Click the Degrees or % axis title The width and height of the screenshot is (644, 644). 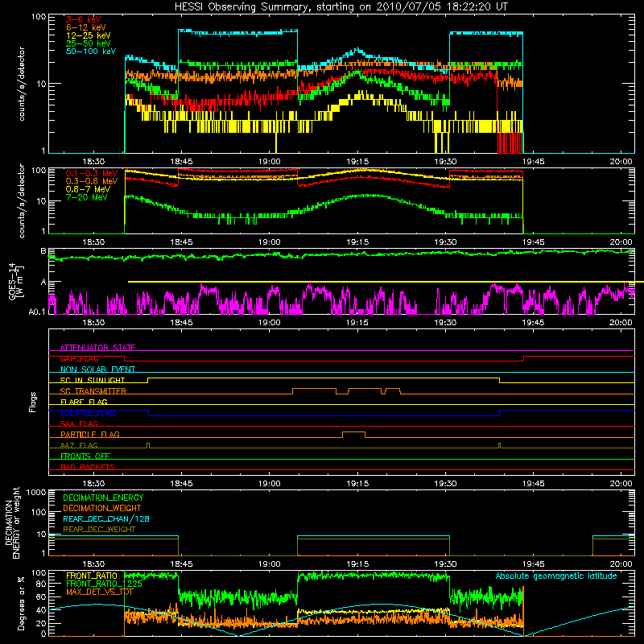click(x=21, y=604)
